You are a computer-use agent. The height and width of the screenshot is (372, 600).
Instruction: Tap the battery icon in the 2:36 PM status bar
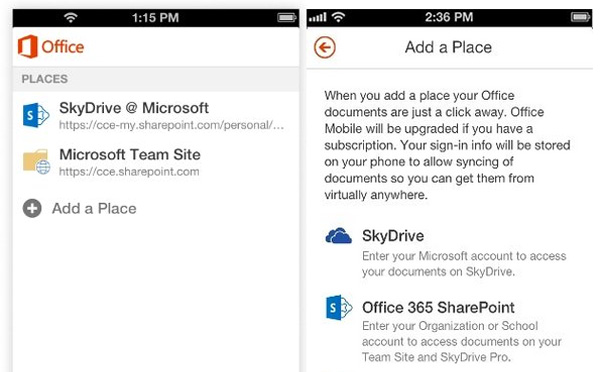tap(580, 17)
